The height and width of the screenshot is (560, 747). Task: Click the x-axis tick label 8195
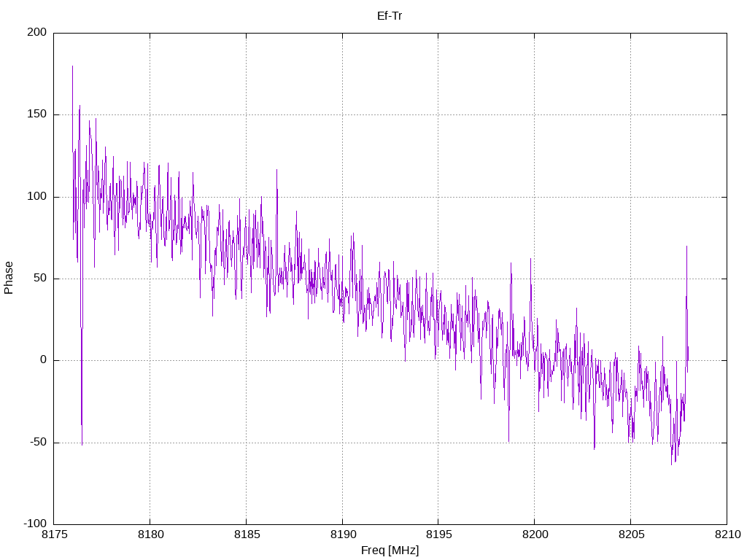pos(439,534)
